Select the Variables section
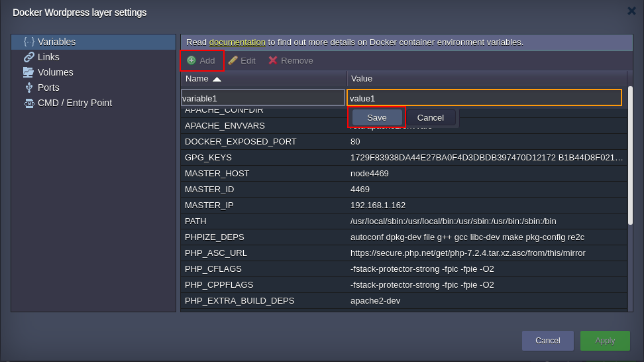This screenshot has height=362, width=644. click(x=93, y=42)
